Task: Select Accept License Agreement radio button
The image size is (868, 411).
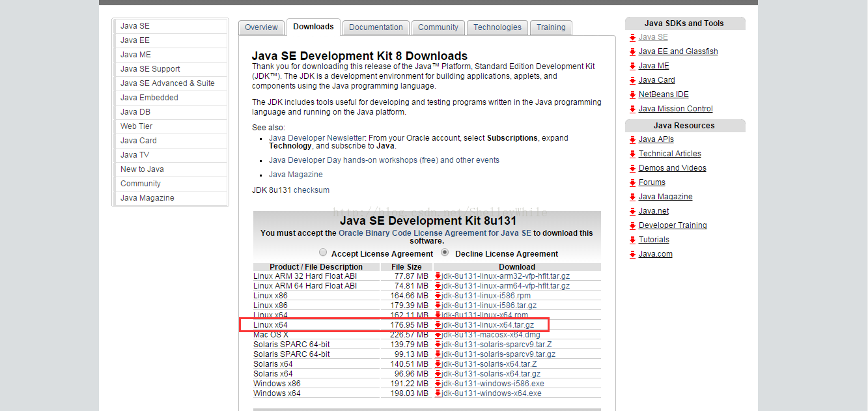Action: [x=323, y=253]
